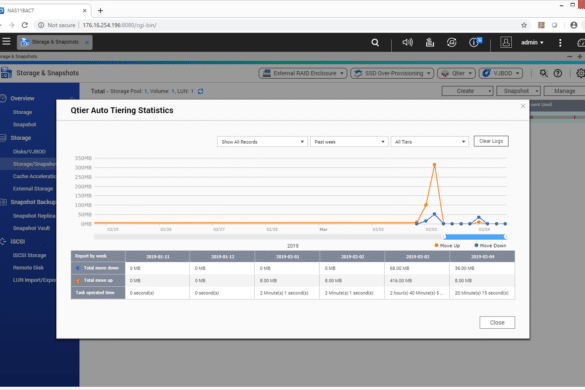The image size is (585, 390).
Task: Click the Total move up row icon
Action: click(78, 280)
